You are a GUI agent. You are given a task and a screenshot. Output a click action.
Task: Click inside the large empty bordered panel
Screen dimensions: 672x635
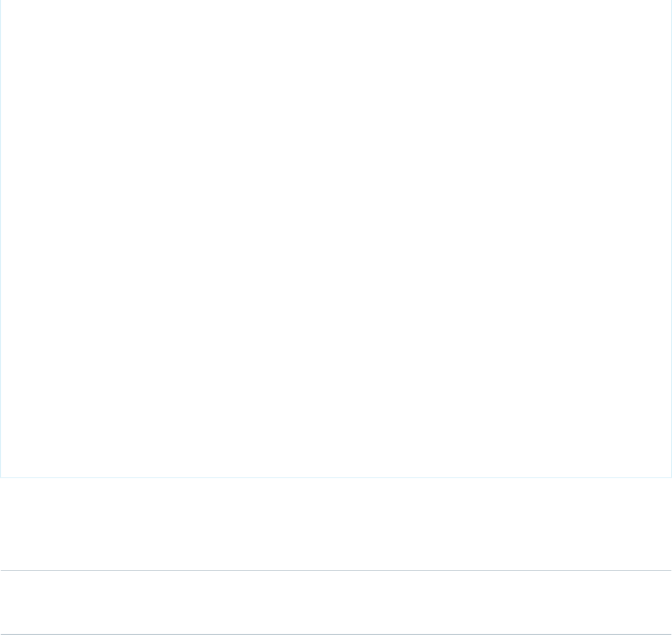(336, 238)
